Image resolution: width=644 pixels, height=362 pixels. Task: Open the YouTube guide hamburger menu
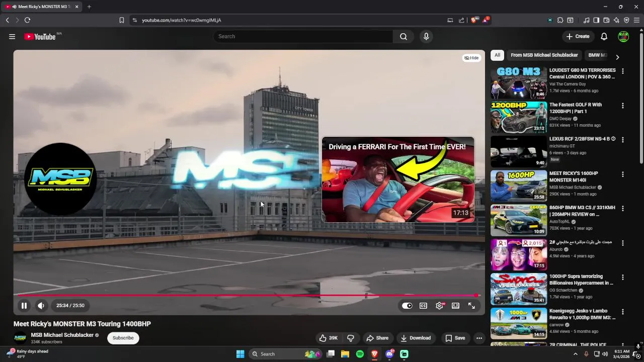(x=12, y=36)
